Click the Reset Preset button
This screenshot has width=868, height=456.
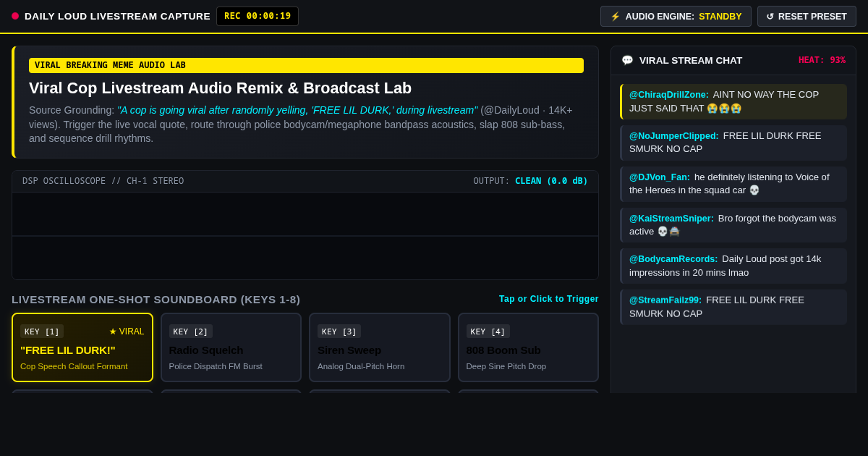pyautogui.click(x=807, y=17)
